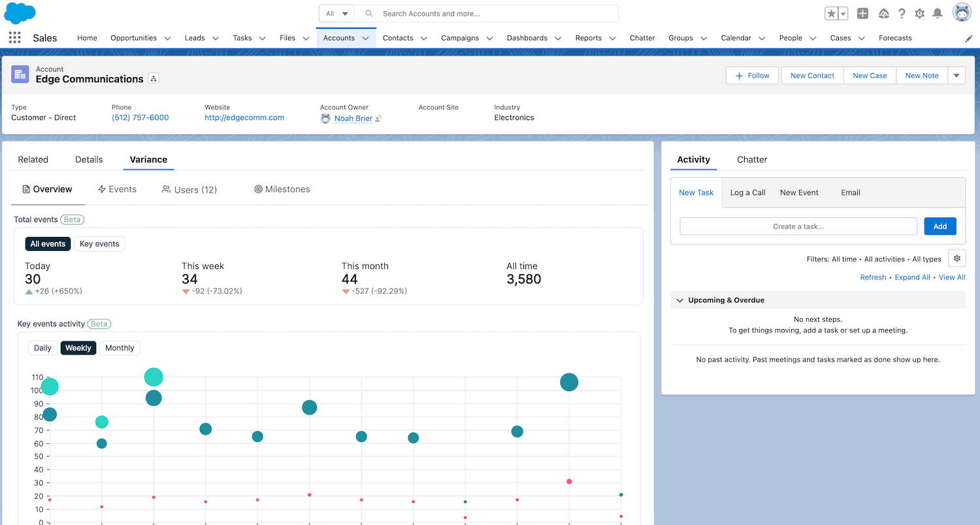
Task: Click the edit navigation pencil icon
Action: click(x=968, y=39)
